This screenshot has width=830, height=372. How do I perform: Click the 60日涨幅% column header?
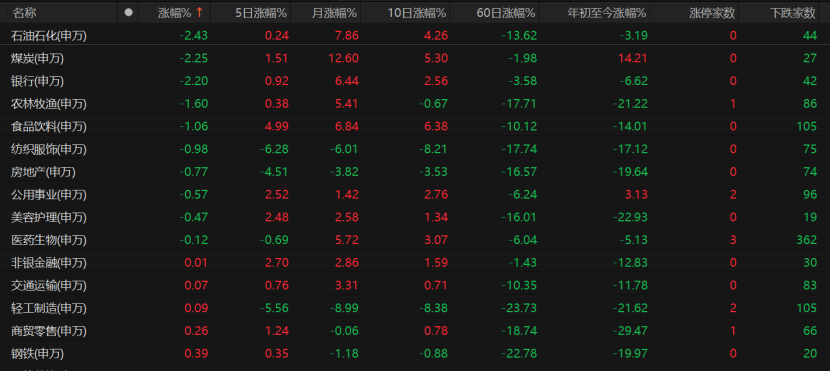[507, 13]
